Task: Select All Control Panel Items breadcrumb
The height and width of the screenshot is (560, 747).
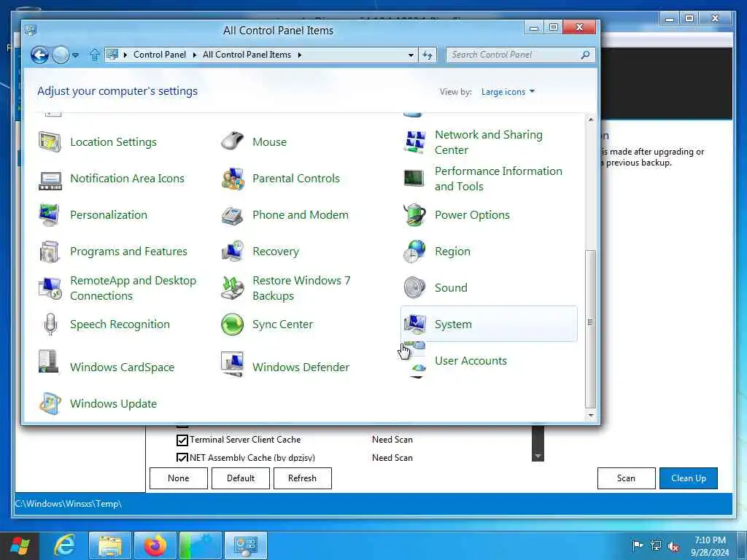Action: (x=247, y=55)
